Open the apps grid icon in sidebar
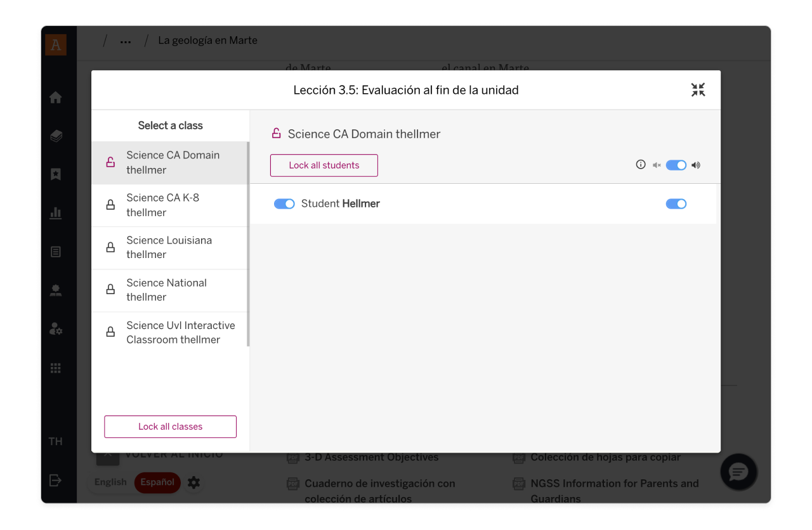This screenshot has width=812, height=530. (56, 368)
